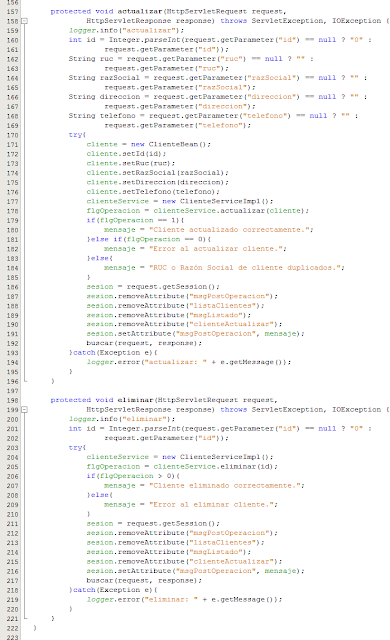Click 'logger.info("actualizar");' line
Image resolution: width=390 pixels, height=640 pixels.
point(126,30)
